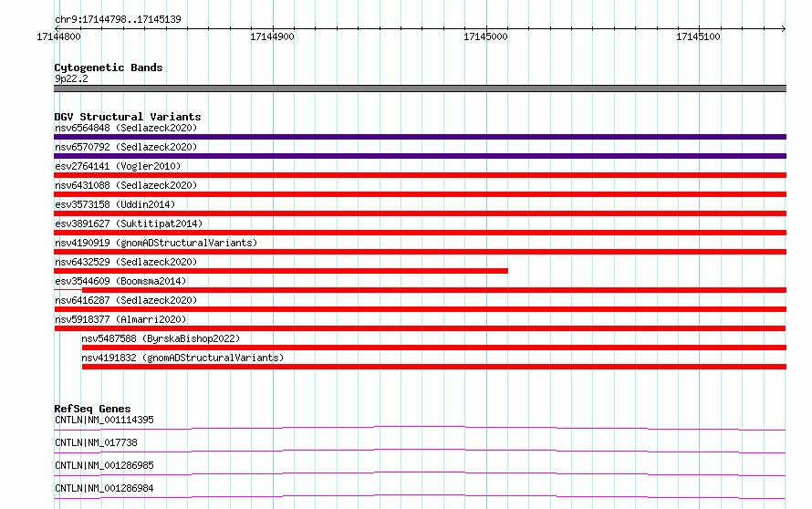
Task: Select the red bar under esv3544609
Action: click(x=434, y=290)
